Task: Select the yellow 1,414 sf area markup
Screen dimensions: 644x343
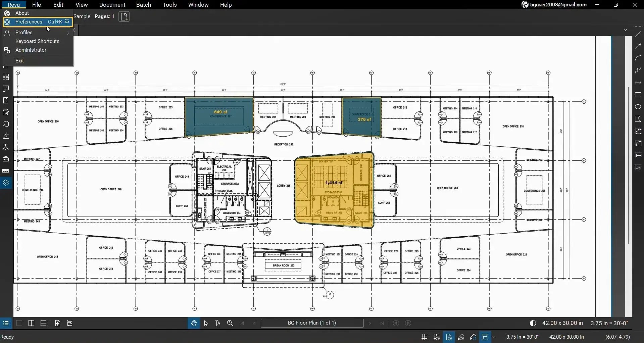Action: [334, 190]
